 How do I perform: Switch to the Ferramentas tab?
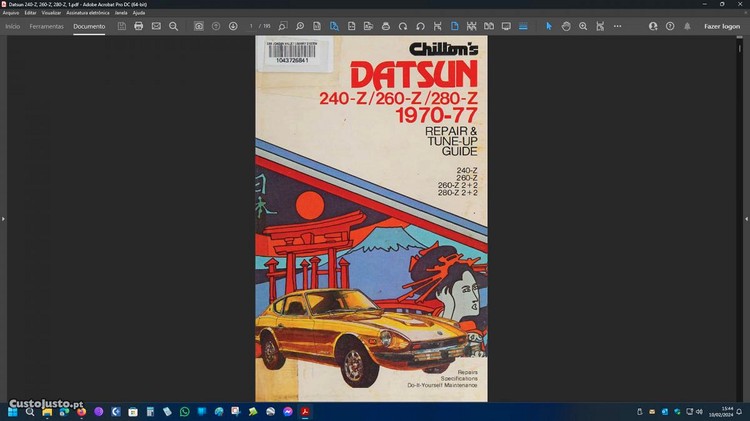(x=46, y=26)
